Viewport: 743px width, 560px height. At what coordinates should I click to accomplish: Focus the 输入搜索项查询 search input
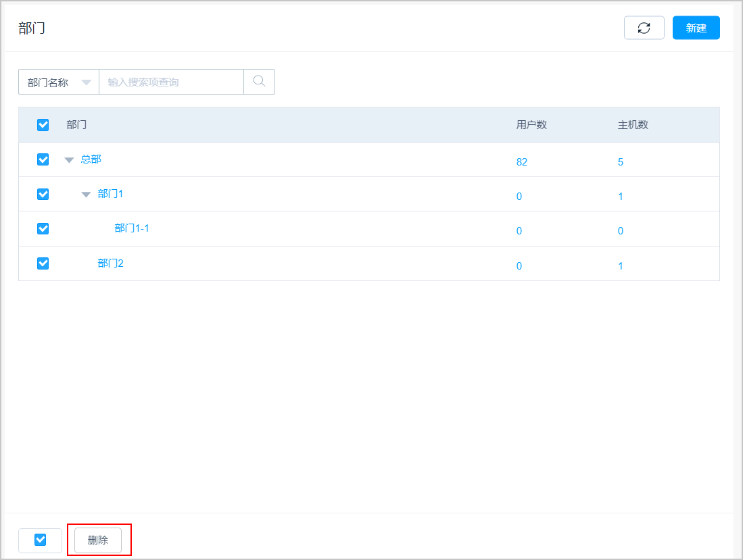171,82
